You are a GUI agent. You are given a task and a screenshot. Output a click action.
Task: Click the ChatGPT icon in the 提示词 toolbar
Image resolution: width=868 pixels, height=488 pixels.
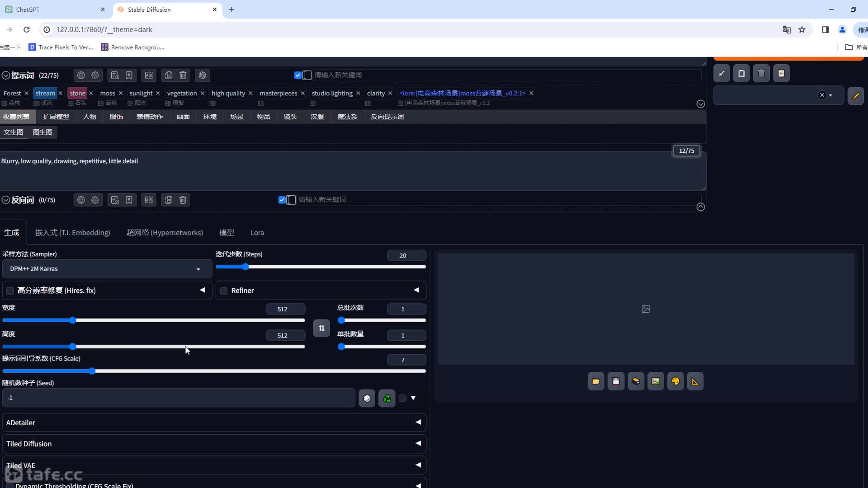tap(203, 75)
